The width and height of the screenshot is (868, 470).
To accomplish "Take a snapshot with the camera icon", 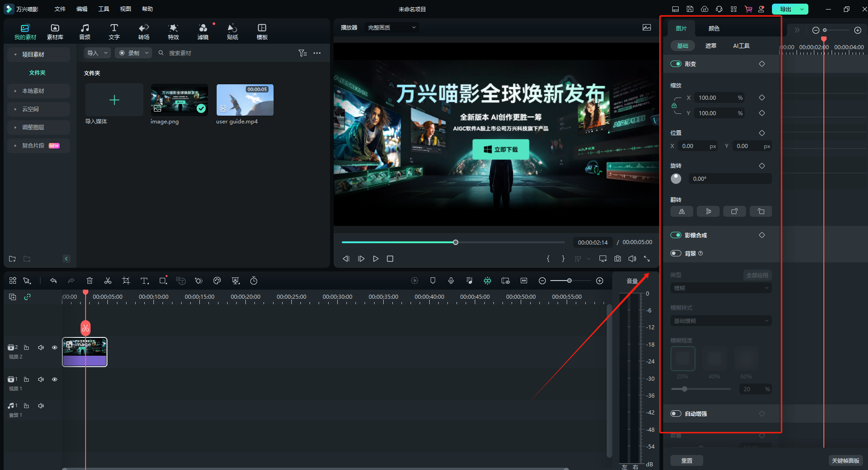I will (618, 259).
